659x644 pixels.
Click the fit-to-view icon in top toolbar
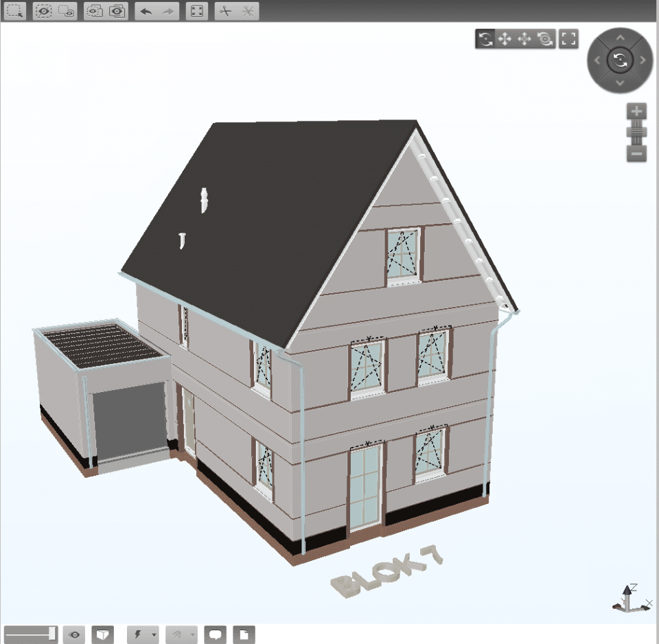click(197, 11)
